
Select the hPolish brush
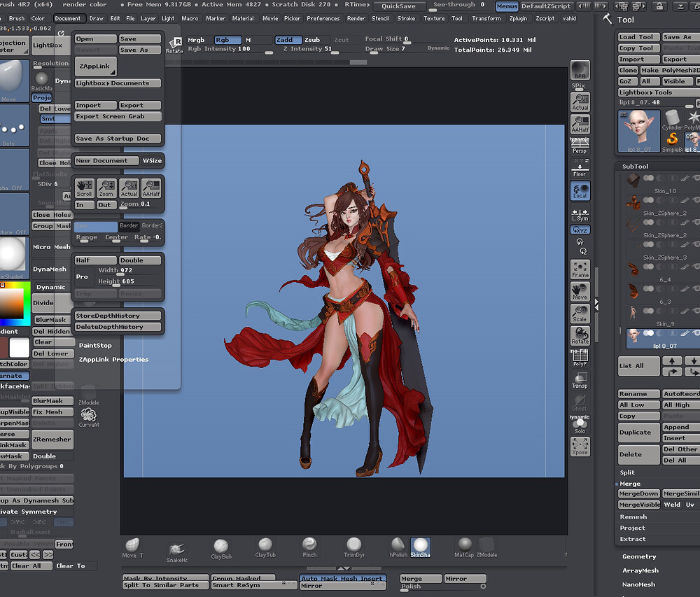(x=398, y=548)
